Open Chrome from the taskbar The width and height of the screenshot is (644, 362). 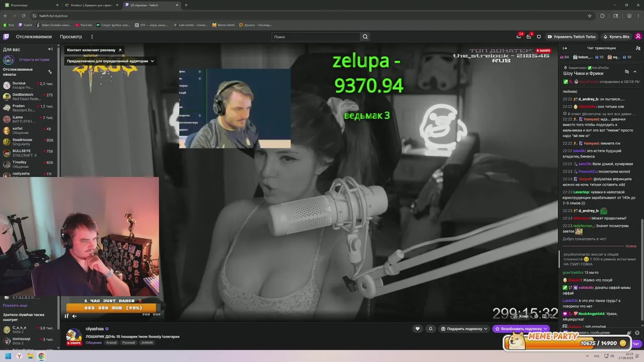coord(41,356)
